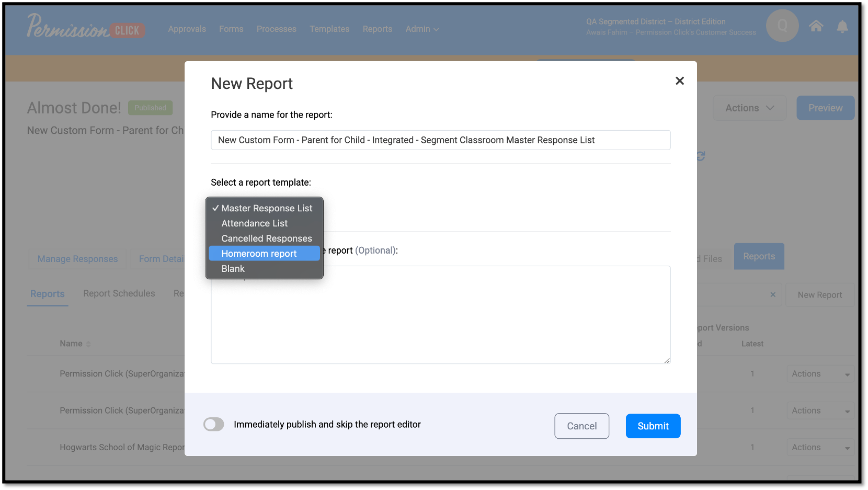Select the Blank report template
This screenshot has width=868, height=490.
tap(233, 268)
